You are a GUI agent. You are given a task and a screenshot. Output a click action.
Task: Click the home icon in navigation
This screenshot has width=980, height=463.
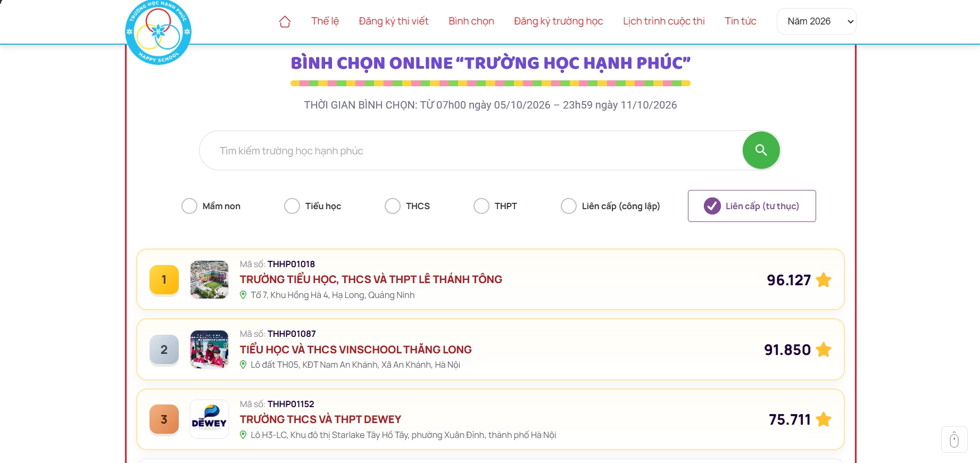tap(285, 22)
